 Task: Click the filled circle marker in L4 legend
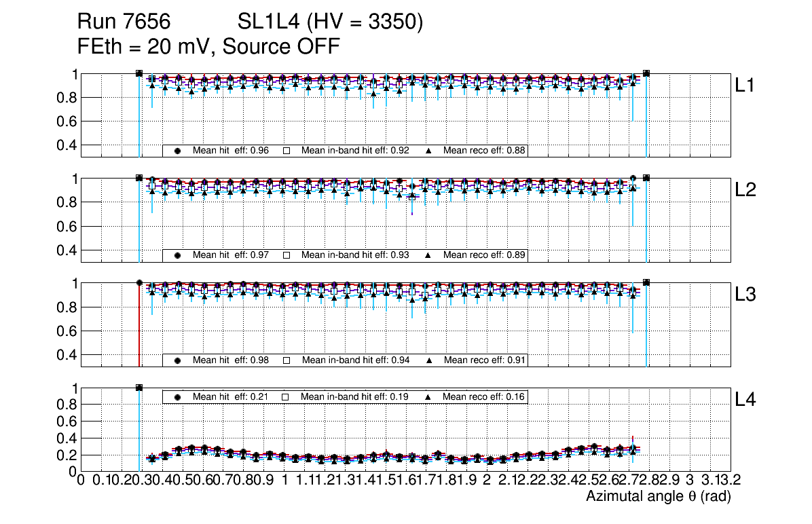[x=178, y=396]
